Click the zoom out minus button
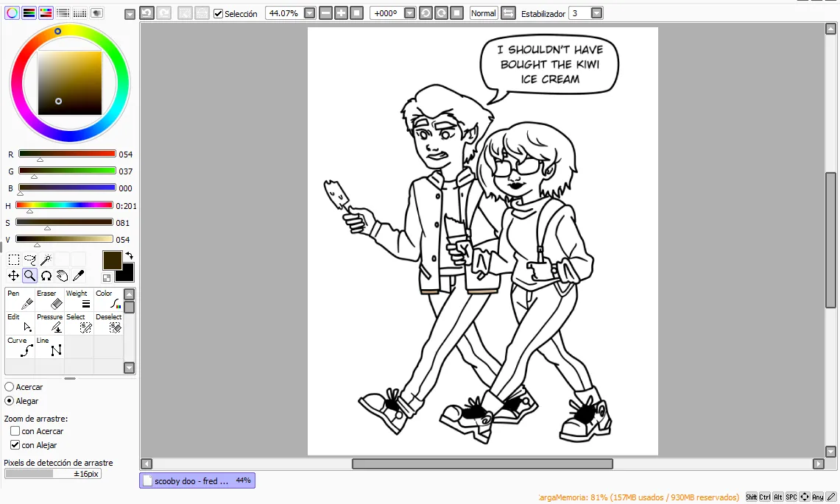 click(x=325, y=13)
